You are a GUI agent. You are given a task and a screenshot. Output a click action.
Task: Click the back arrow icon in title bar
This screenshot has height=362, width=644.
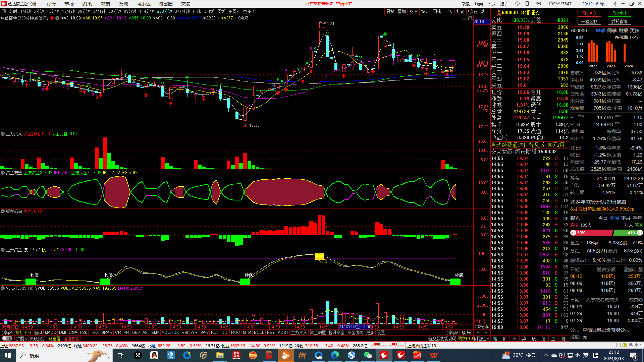pos(615,4)
